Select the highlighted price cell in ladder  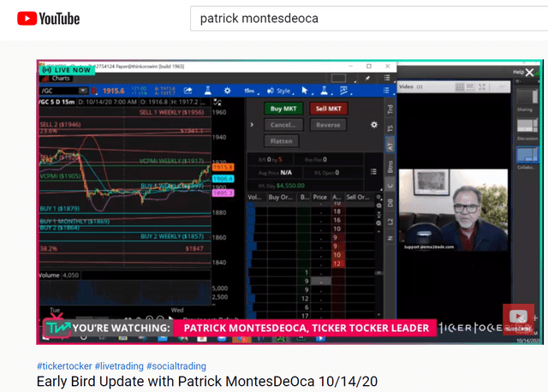pyautogui.click(x=321, y=281)
